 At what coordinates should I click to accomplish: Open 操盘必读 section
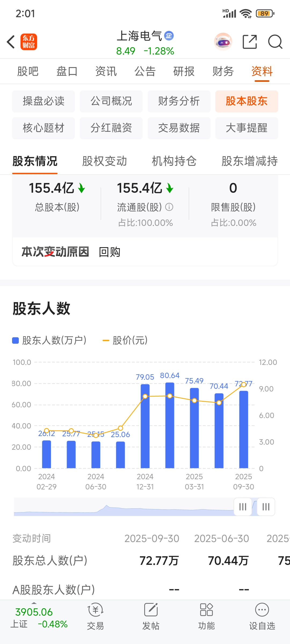coord(44,101)
